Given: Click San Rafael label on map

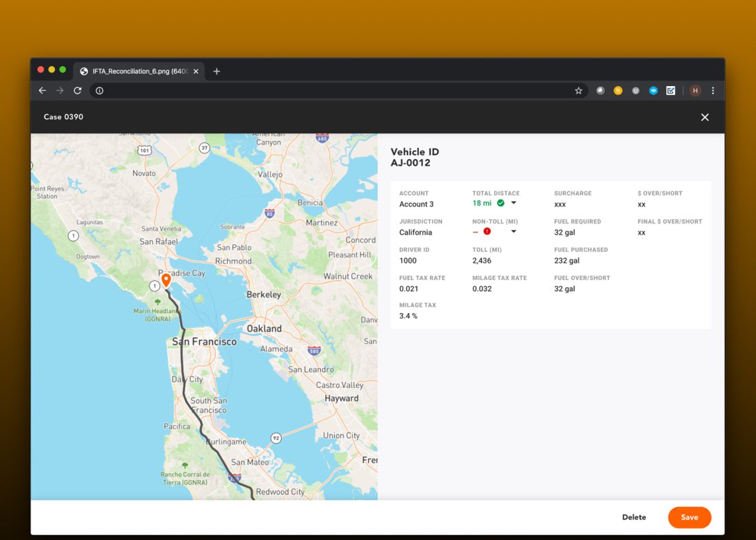Looking at the screenshot, I should tap(159, 241).
